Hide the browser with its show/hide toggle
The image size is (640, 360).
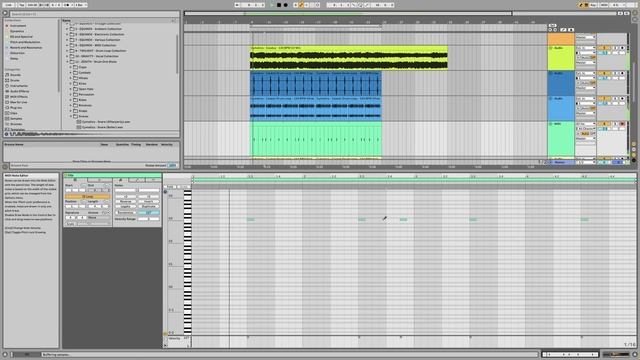coord(5,13)
